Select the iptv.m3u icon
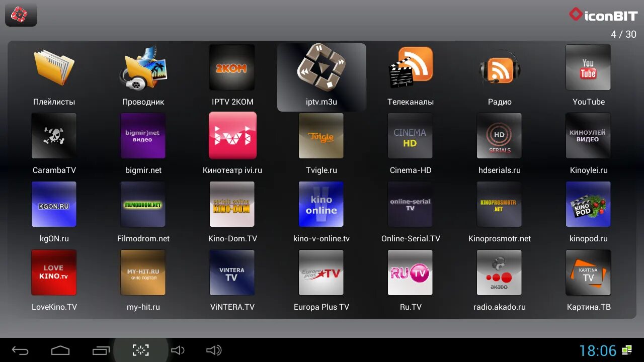The image size is (644, 362). (321, 67)
